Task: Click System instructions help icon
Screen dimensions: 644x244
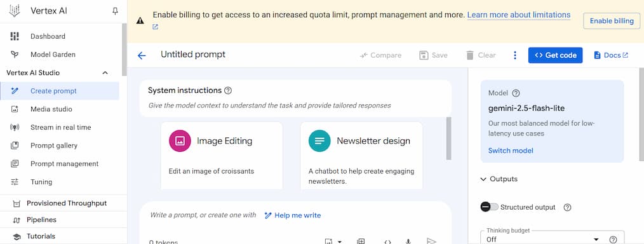Action: [229, 90]
